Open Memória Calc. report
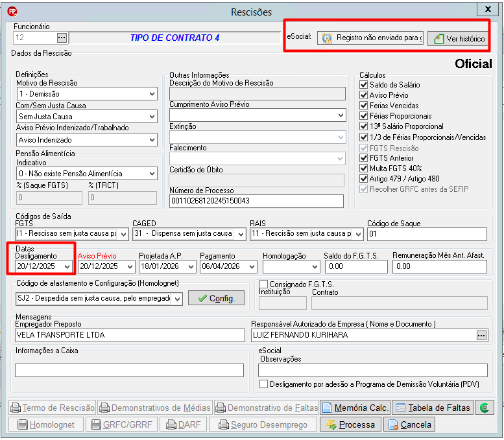 355,408
